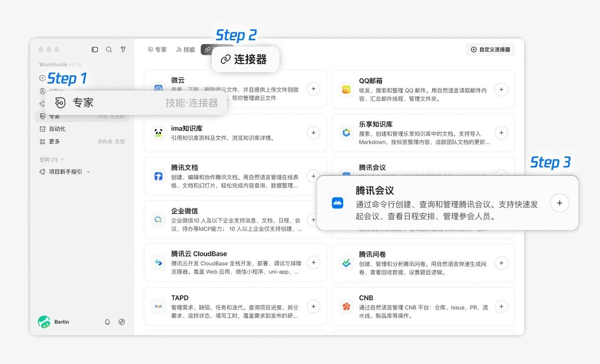600x364 pixels.
Task: Add the 乐享知识库 connector with plus
Action: coord(502,133)
